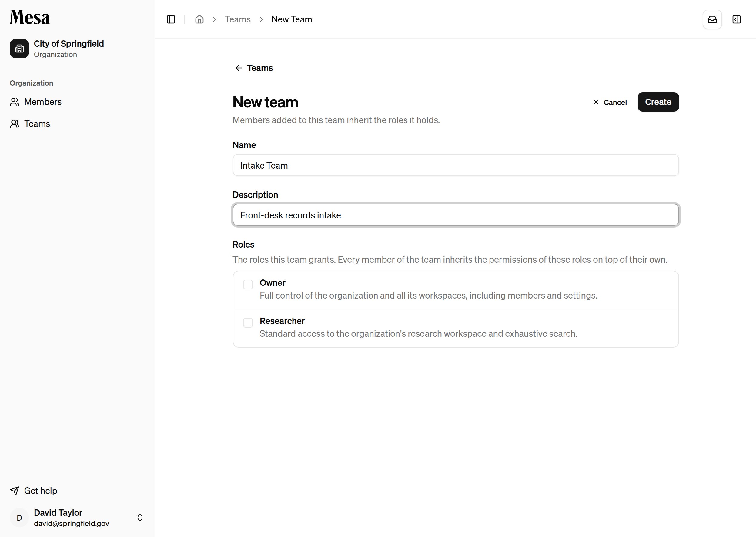Click the Owner role description text
The width and height of the screenshot is (756, 537).
click(x=428, y=296)
